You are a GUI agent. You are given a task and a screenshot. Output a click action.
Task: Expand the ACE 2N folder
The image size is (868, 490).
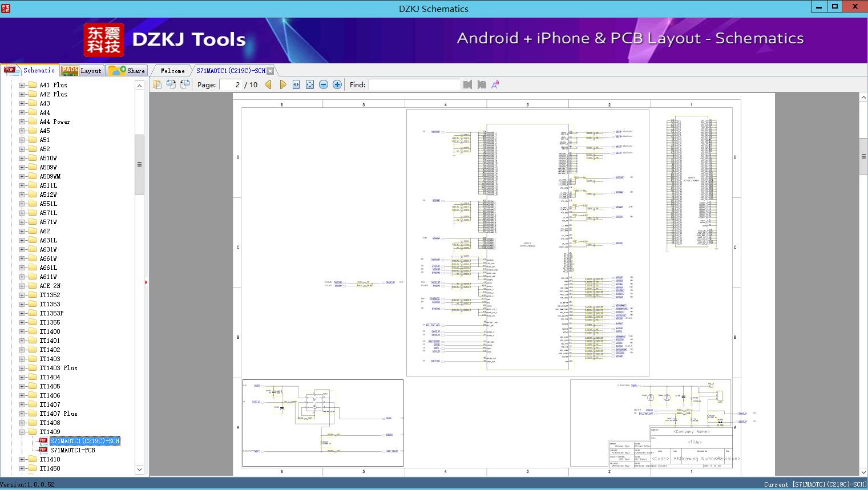22,286
